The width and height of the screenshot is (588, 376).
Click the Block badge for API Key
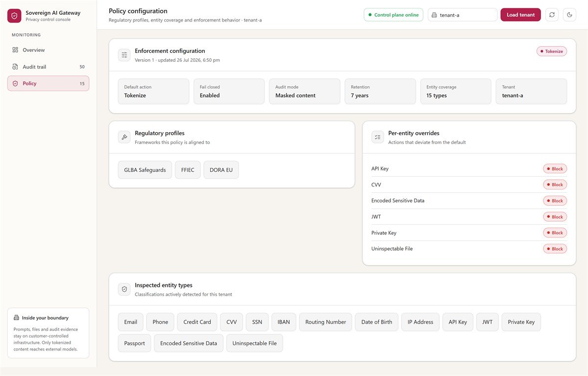555,169
